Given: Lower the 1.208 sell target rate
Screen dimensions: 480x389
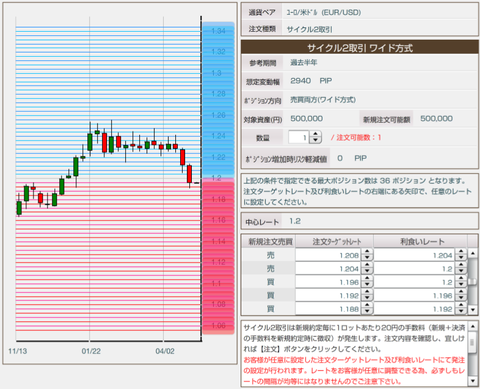Looking at the screenshot, I should point(367,258).
